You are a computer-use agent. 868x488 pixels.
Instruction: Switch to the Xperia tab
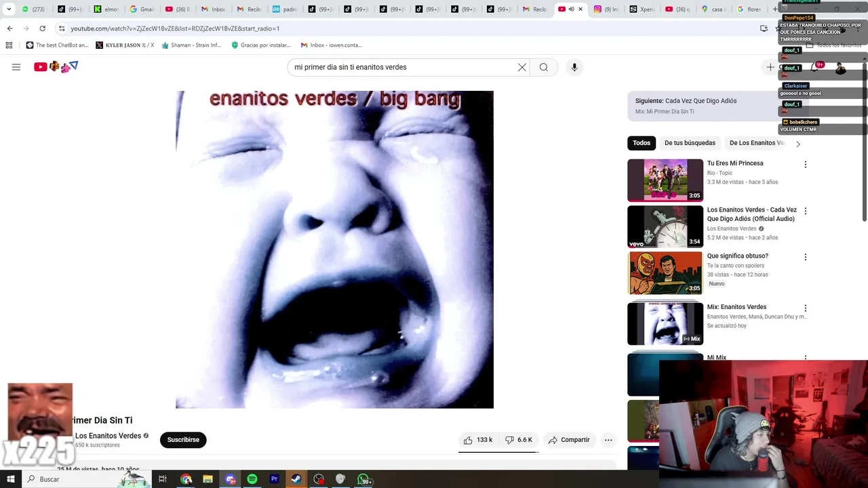642,9
